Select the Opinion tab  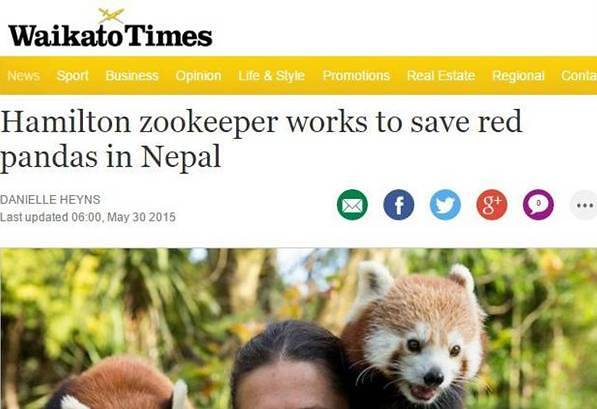pyautogui.click(x=198, y=75)
